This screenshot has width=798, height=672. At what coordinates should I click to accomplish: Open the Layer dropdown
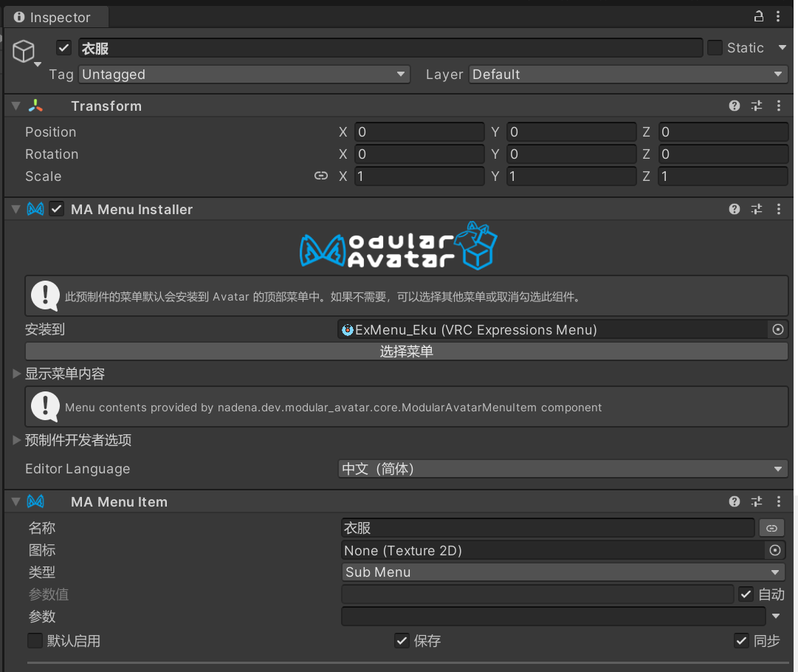click(628, 75)
